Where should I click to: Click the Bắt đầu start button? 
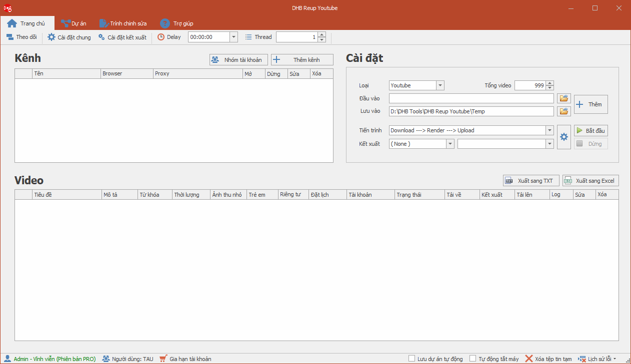click(x=591, y=131)
